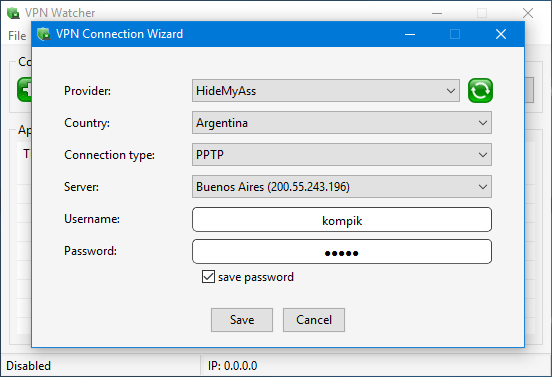Click the Username field containing kompik
Screen dimensions: 552x377
pos(341,220)
